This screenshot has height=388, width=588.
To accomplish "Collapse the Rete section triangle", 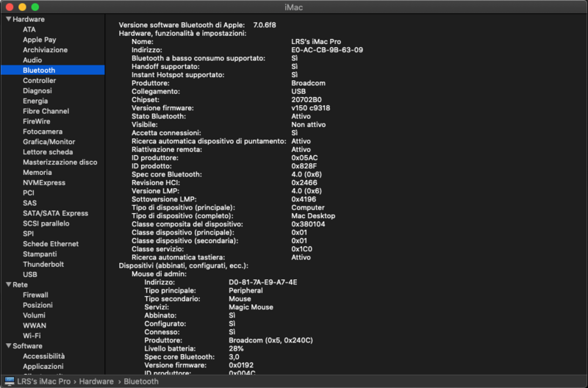I will click(8, 284).
